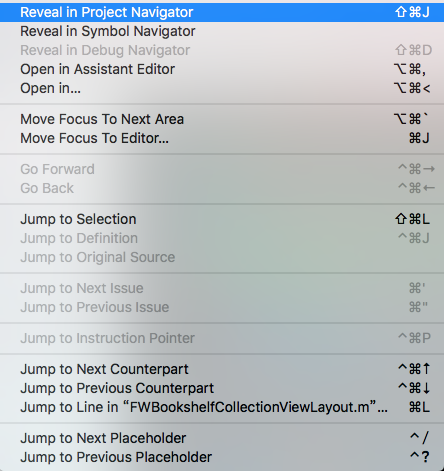
Task: Open in Assistant Editor
Action: point(222,69)
